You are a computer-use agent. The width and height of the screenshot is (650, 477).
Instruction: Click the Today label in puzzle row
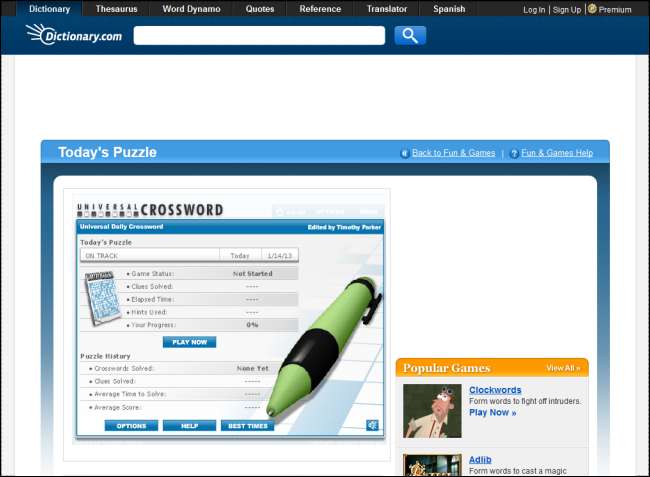(240, 256)
